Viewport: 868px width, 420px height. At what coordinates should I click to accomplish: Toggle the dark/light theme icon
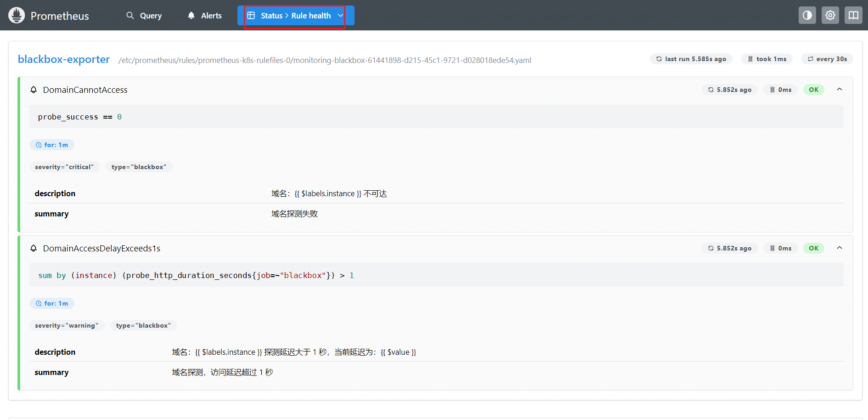click(807, 15)
